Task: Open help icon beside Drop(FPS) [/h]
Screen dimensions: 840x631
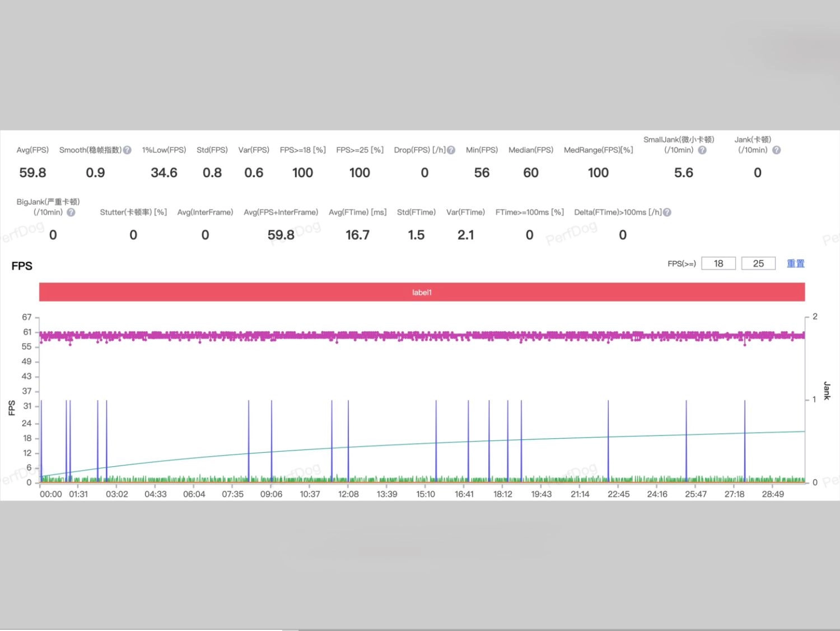Action: coord(451,150)
